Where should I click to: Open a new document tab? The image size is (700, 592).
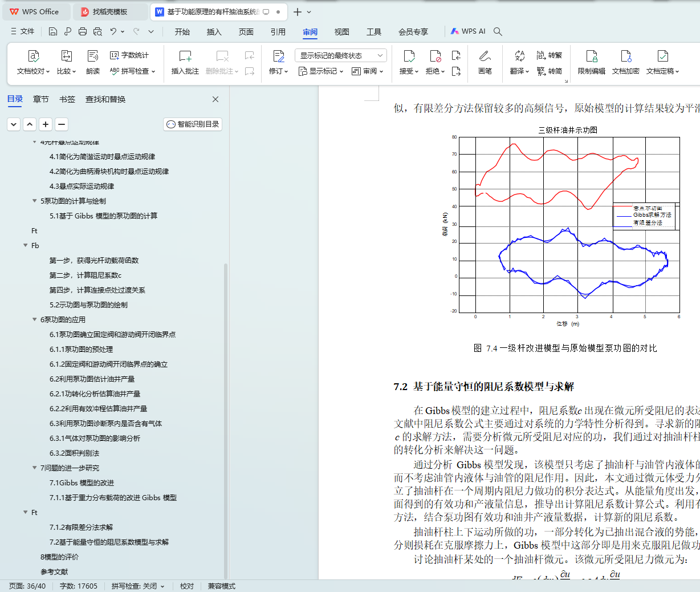(298, 11)
